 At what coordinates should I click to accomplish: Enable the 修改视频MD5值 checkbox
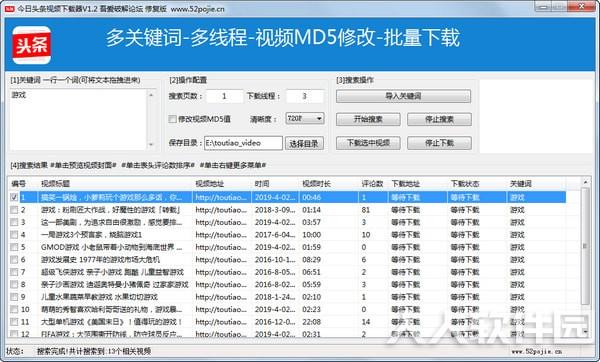coord(173,119)
